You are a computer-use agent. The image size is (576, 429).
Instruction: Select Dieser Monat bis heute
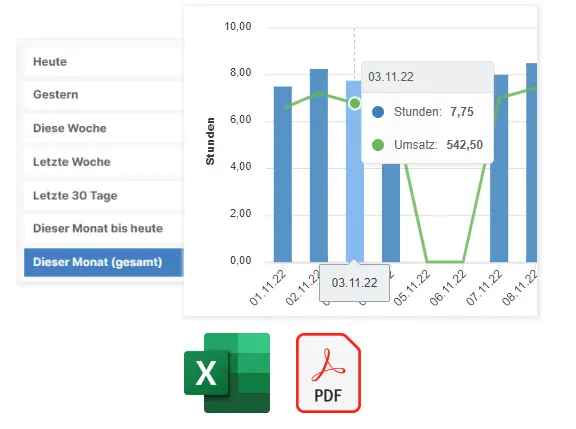[x=104, y=228]
